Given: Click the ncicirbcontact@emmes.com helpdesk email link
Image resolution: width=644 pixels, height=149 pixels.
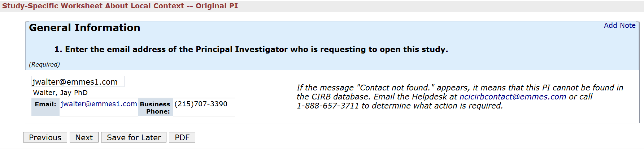Looking at the screenshot, I should (x=513, y=97).
